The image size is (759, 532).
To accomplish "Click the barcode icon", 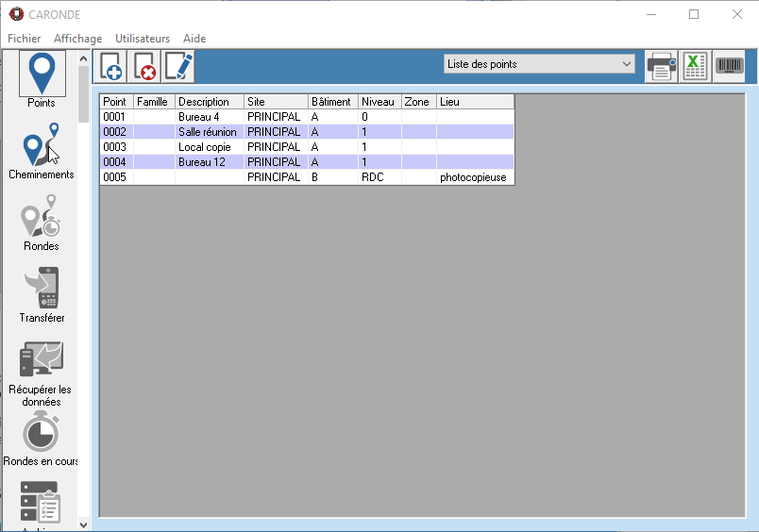I will coord(728,67).
